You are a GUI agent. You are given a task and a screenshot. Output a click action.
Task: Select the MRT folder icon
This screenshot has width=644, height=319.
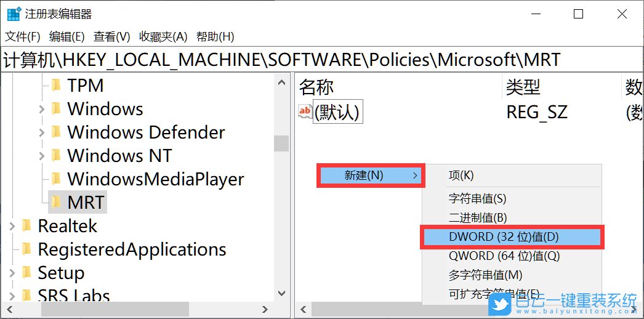tap(56, 202)
